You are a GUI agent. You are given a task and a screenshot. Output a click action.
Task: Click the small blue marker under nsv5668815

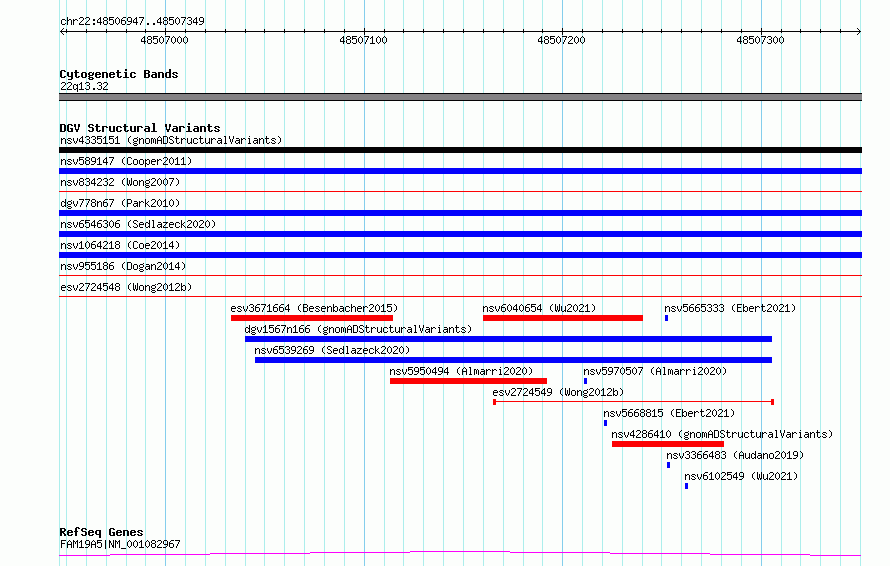[606, 423]
